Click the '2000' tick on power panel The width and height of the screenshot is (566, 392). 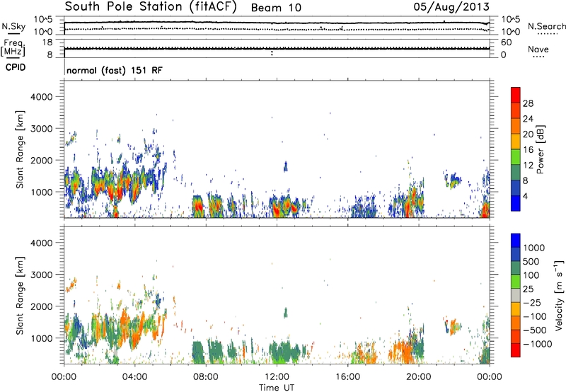[42, 160]
